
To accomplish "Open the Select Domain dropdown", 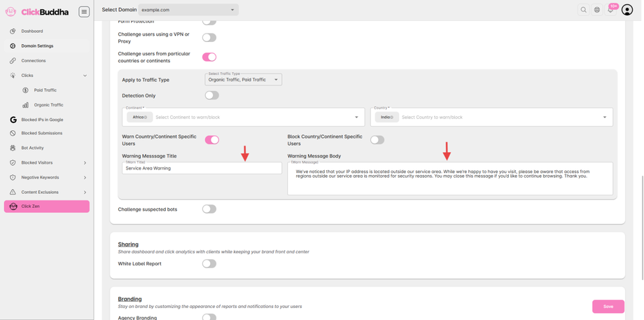I will coord(188,10).
